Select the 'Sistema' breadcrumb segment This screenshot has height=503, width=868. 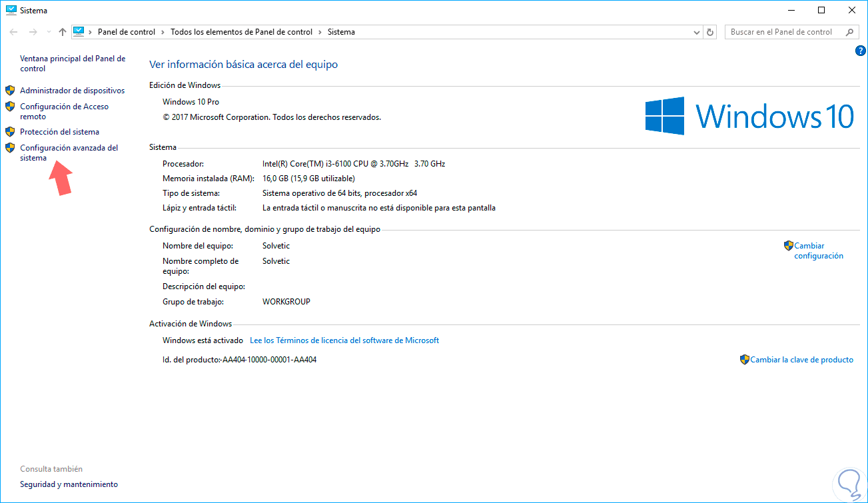341,32
